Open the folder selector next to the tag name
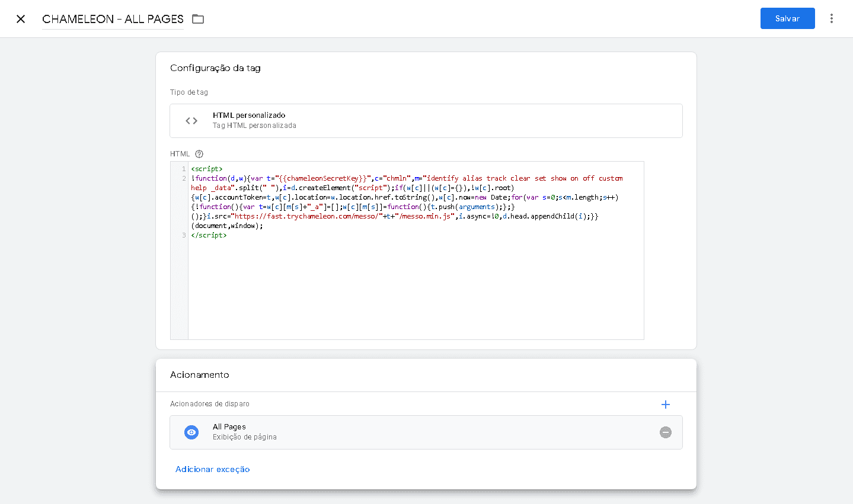 [198, 19]
